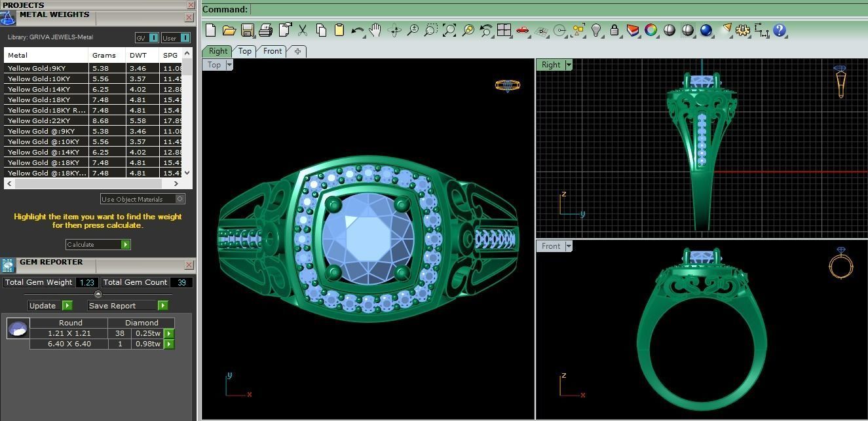
Task: Click the four-viewport layout icon
Action: tap(504, 30)
